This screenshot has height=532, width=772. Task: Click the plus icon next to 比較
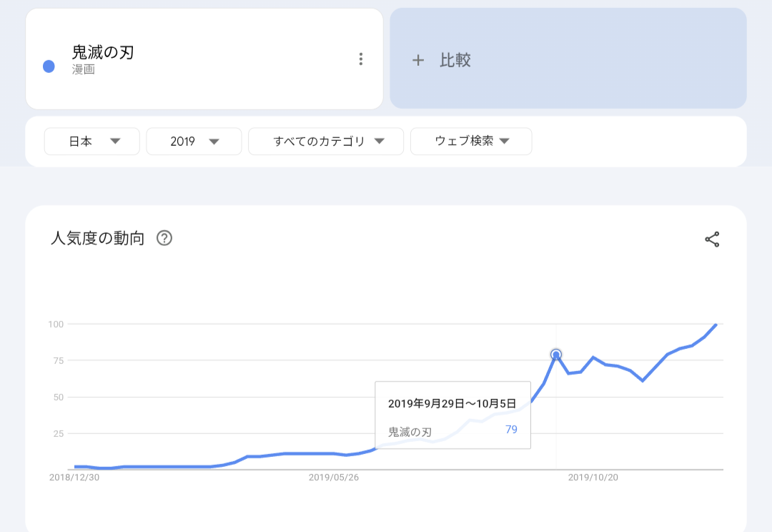tap(418, 60)
